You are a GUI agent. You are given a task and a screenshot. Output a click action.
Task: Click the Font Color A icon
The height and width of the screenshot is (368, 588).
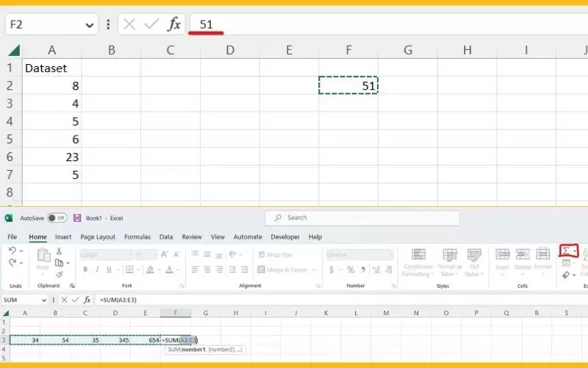169,269
